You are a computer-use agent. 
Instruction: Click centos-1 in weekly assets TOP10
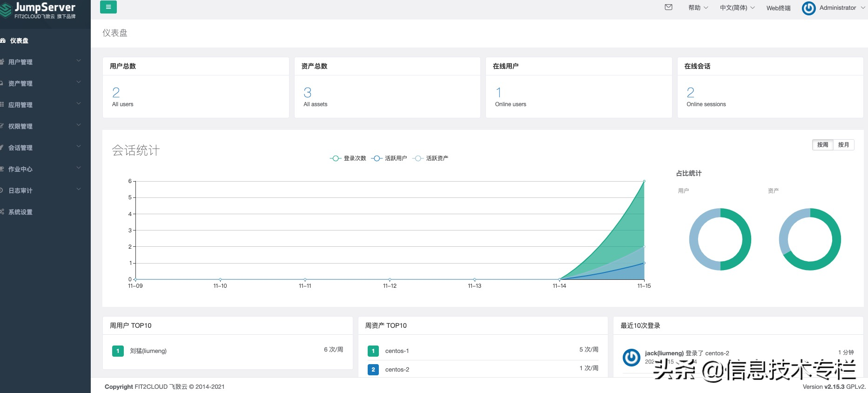(397, 351)
